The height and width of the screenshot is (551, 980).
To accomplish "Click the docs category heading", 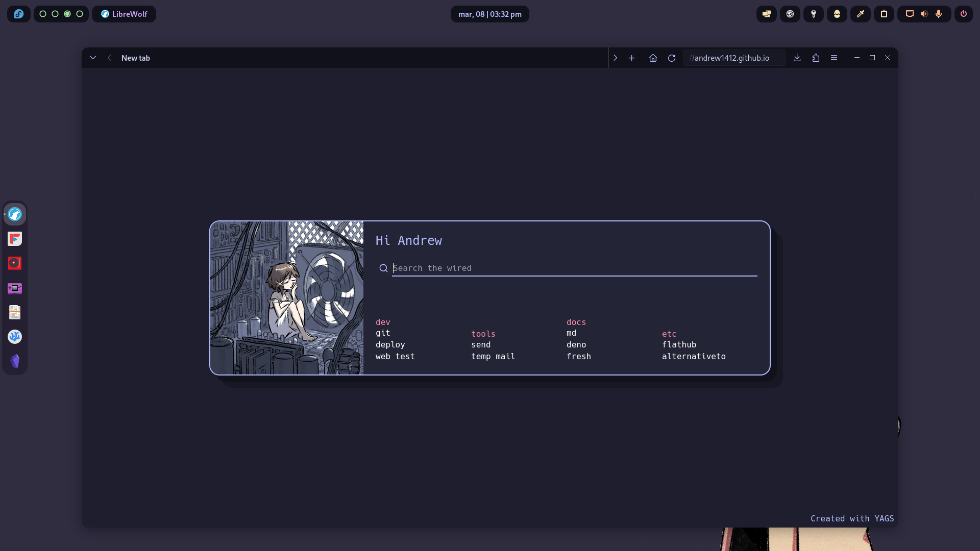I will click(x=576, y=322).
